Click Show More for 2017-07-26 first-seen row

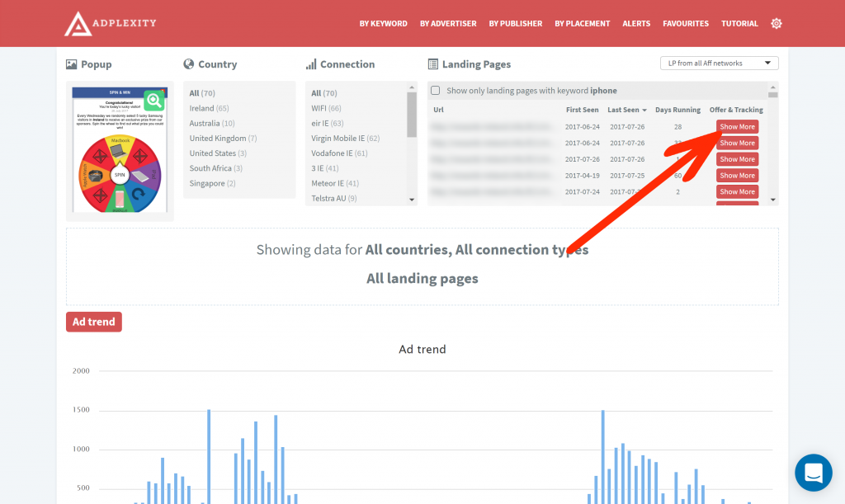click(x=737, y=159)
